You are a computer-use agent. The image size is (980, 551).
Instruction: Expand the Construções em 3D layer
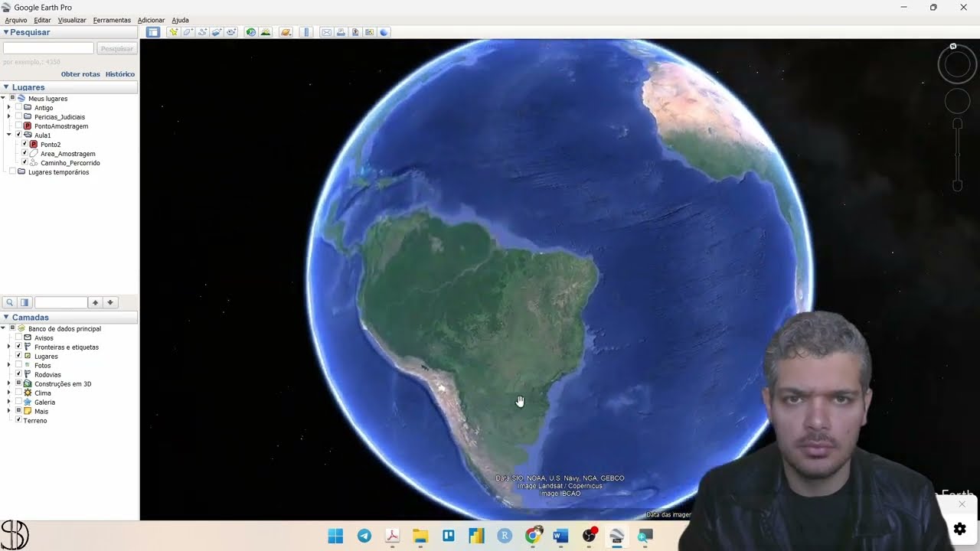9,383
